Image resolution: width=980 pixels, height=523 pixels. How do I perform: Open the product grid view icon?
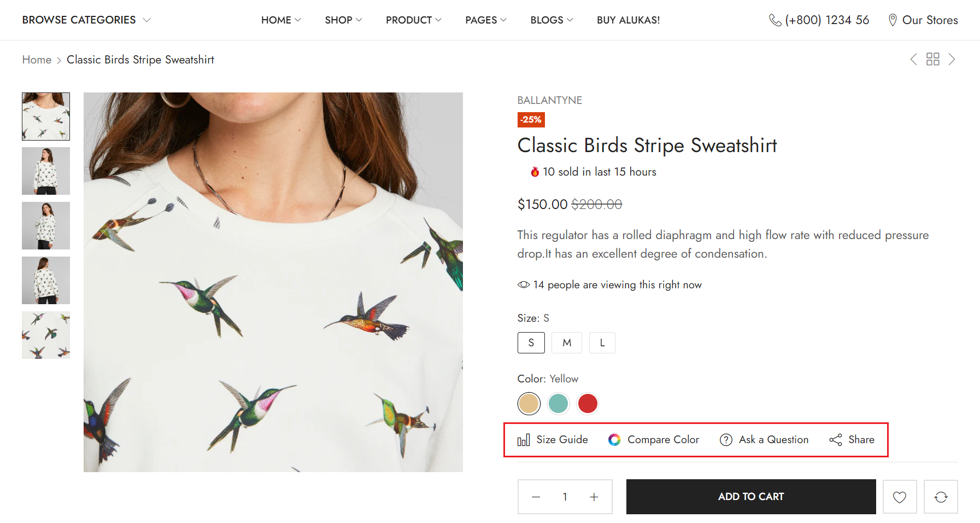(x=932, y=59)
